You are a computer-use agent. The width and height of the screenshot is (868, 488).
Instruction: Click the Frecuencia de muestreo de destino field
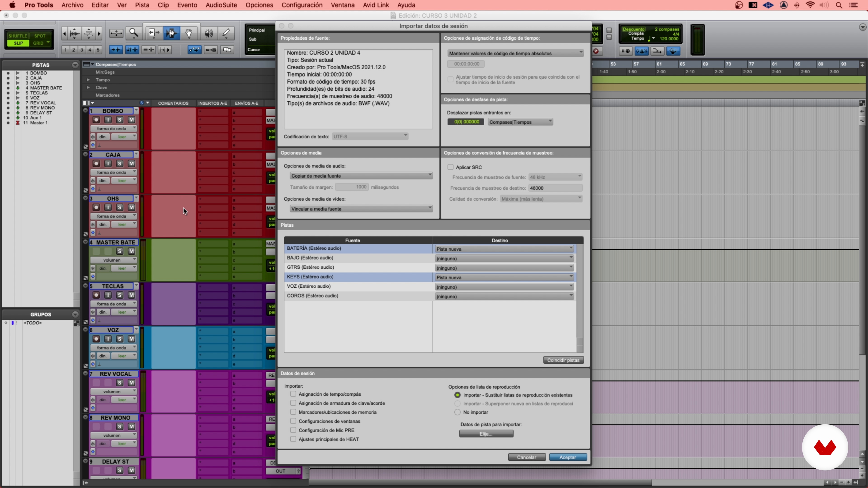555,188
